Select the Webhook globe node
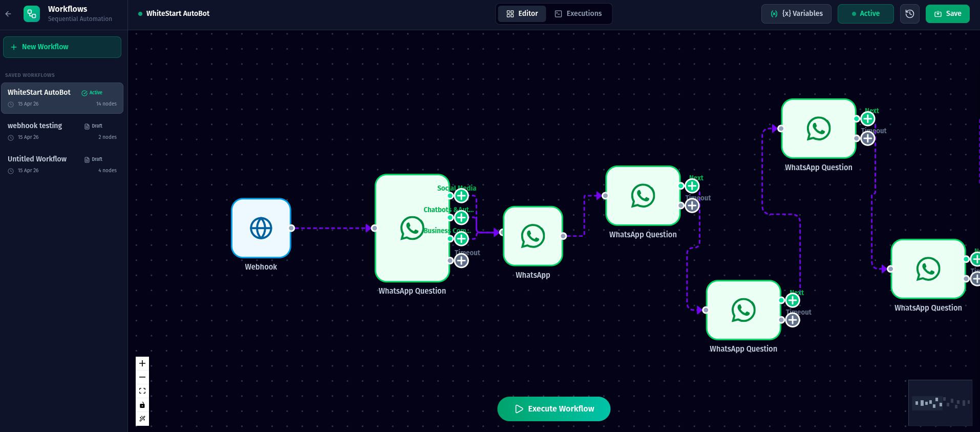The image size is (980, 432). pyautogui.click(x=261, y=228)
